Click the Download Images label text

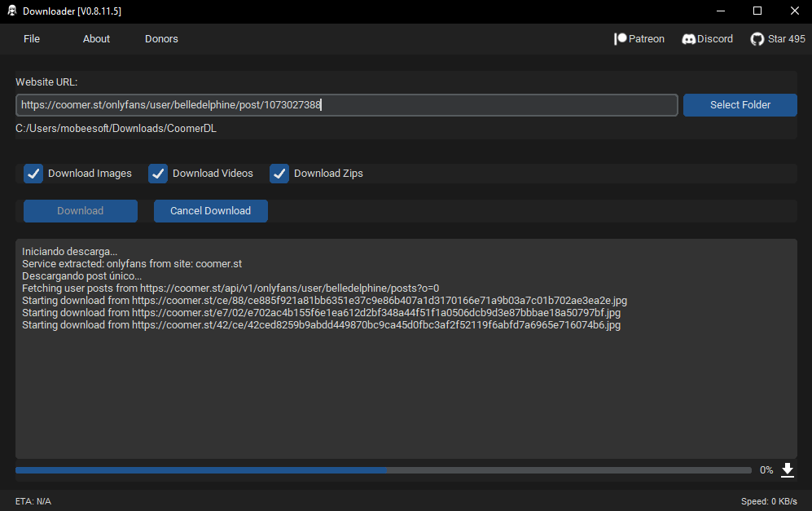[90, 174]
